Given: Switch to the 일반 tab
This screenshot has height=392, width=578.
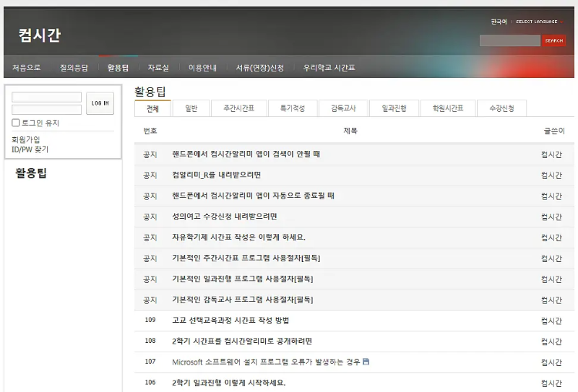Looking at the screenshot, I should pos(191,108).
